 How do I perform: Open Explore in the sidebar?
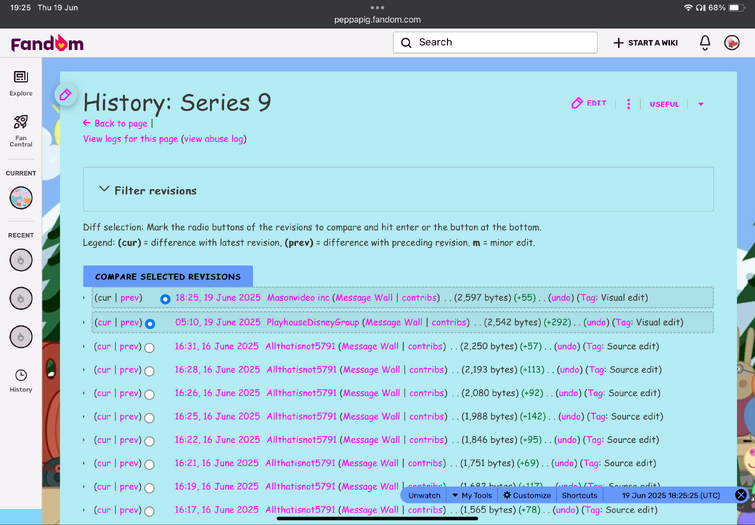(x=21, y=83)
